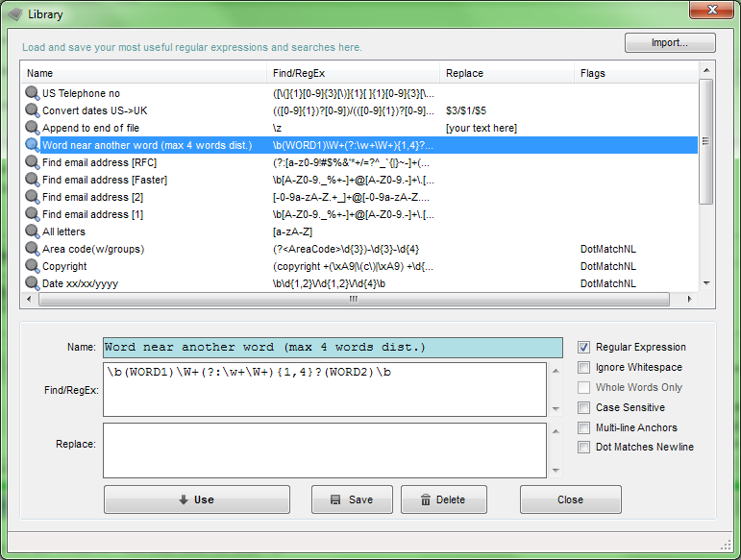Save the current library entry
The height and width of the screenshot is (560, 741).
(x=352, y=499)
